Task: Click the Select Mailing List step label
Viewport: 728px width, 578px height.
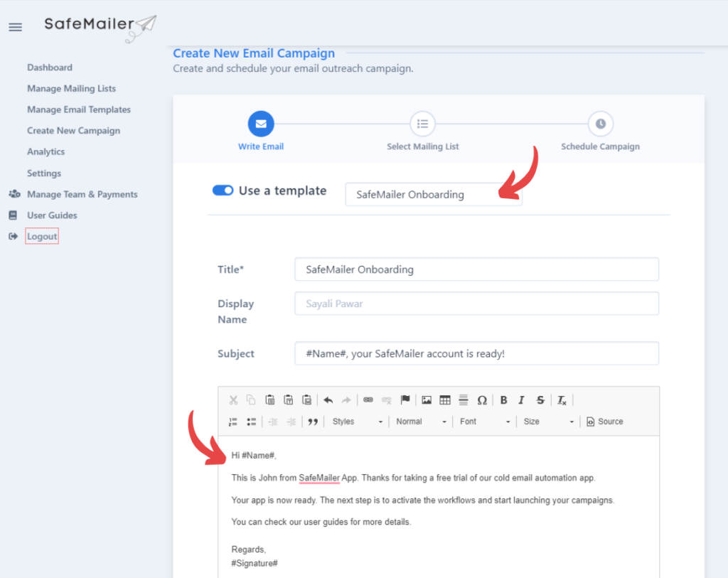Action: (422, 146)
